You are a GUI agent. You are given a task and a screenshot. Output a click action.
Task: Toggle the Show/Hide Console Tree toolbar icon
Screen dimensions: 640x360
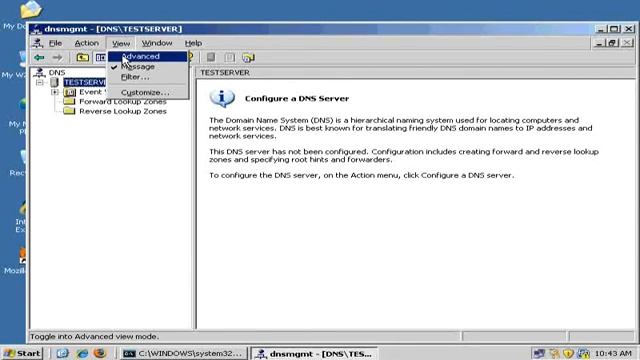tap(100, 58)
